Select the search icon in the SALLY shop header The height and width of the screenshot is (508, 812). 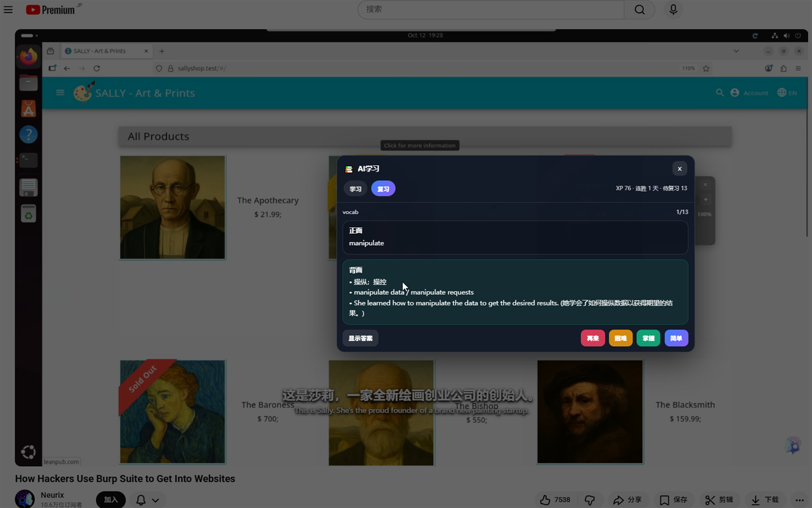point(719,92)
